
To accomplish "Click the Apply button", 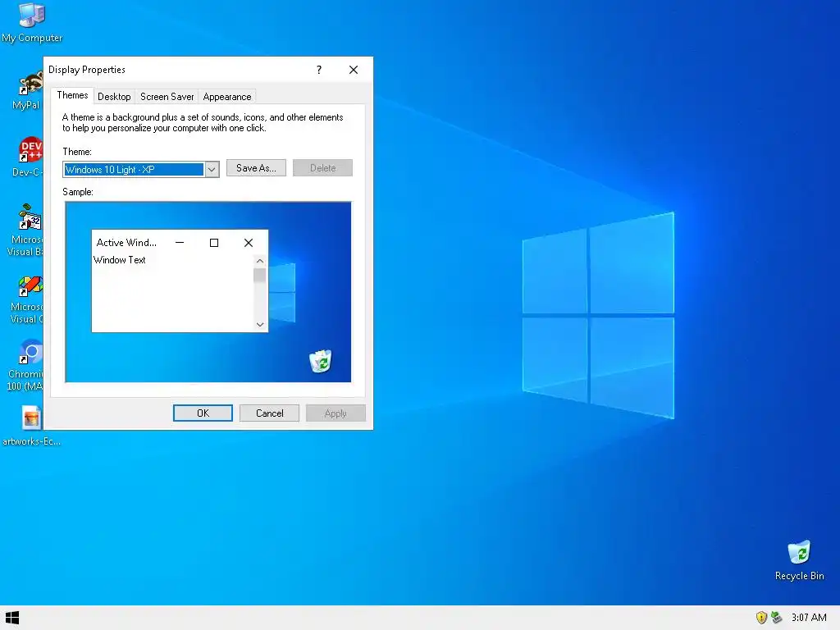I will (x=336, y=413).
